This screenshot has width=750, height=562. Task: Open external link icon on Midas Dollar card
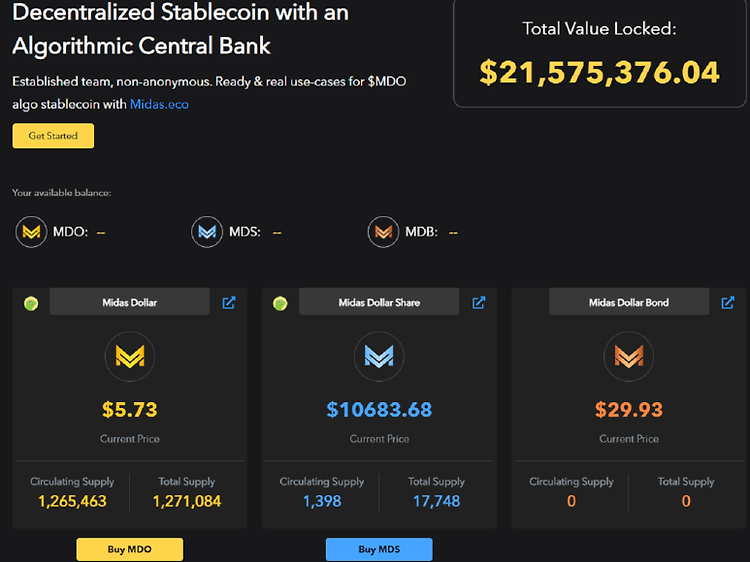click(229, 302)
